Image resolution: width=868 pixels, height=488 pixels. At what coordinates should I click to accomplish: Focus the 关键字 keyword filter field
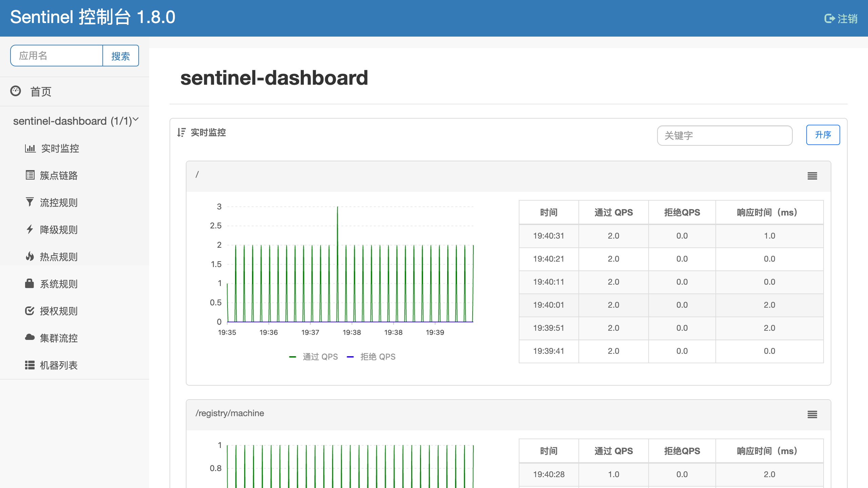(725, 136)
